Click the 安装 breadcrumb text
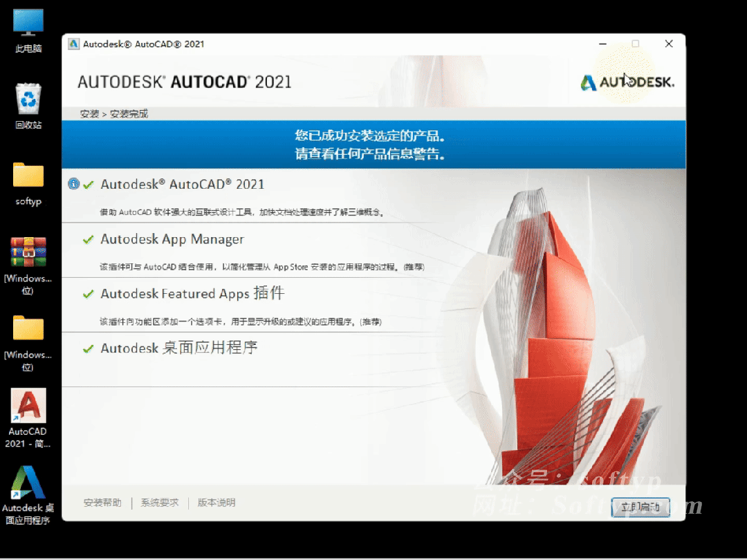Viewport: 747px width, 560px height. 89,114
